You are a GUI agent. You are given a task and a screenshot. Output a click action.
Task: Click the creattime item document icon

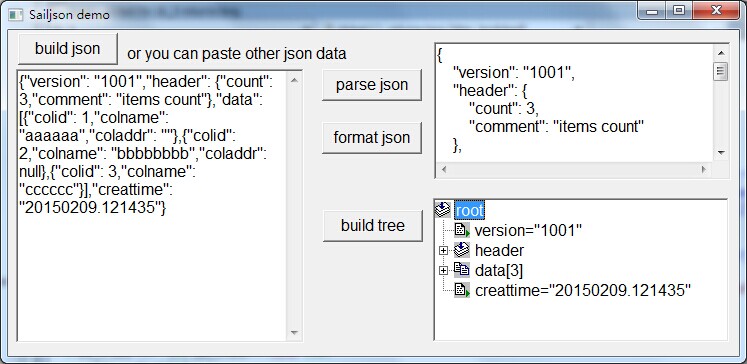pyautogui.click(x=462, y=290)
